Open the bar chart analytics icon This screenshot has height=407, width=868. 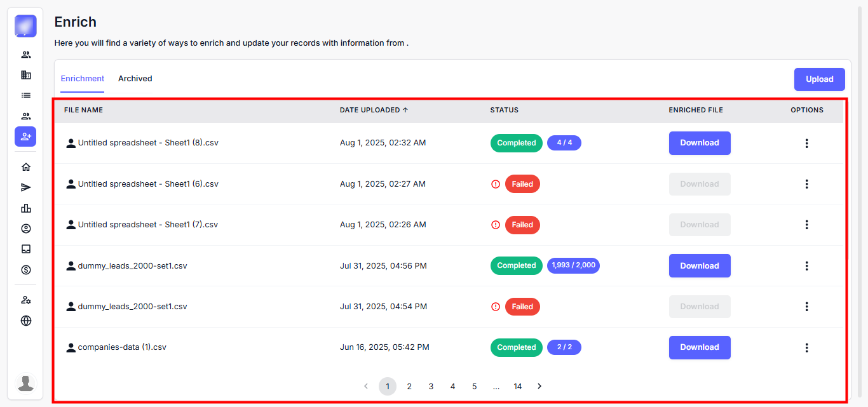[x=26, y=208]
